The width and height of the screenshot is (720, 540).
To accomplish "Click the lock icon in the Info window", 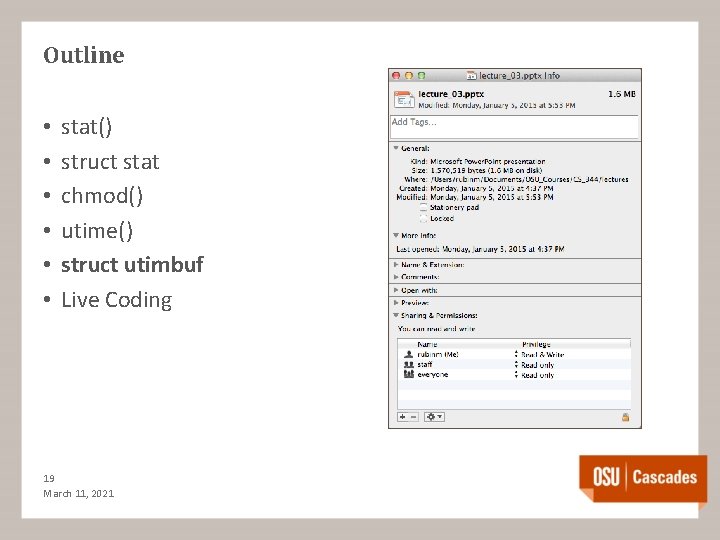I will click(x=625, y=417).
